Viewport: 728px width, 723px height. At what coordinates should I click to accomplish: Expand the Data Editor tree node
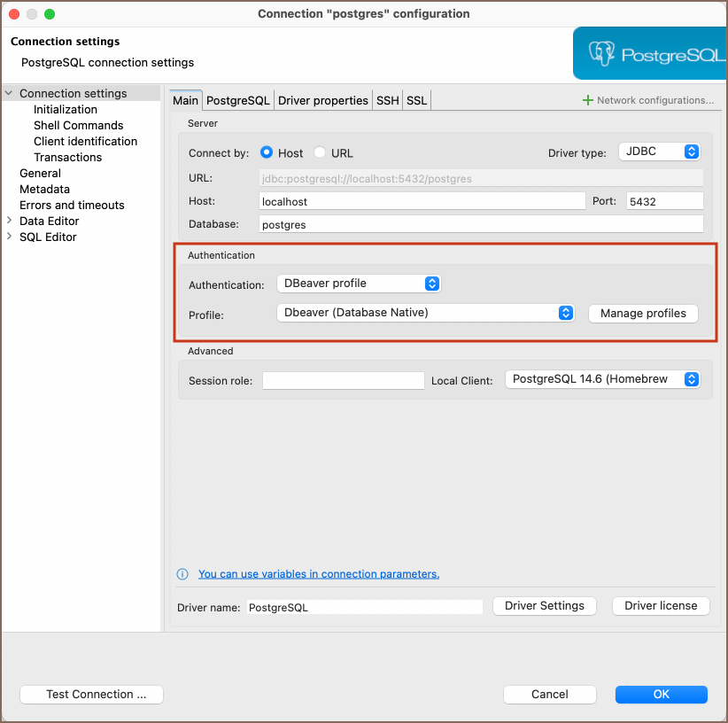click(x=10, y=221)
